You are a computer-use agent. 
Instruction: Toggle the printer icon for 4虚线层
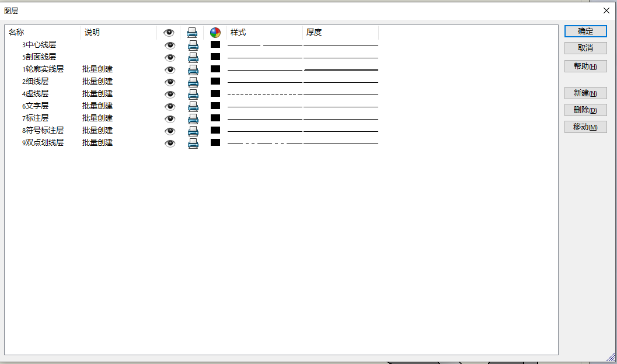click(x=193, y=93)
